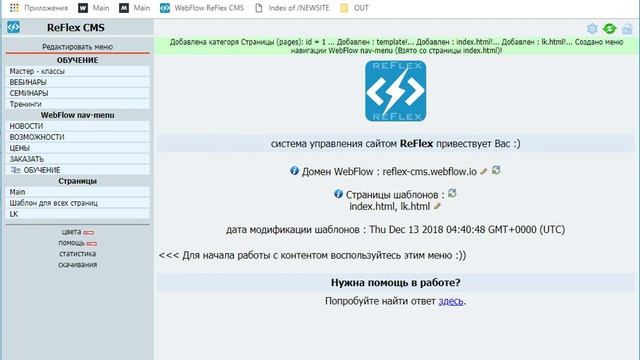Open the WebFlow ReFlex CMS bookmark
Viewport: 640px width, 360px height.
click(x=202, y=8)
